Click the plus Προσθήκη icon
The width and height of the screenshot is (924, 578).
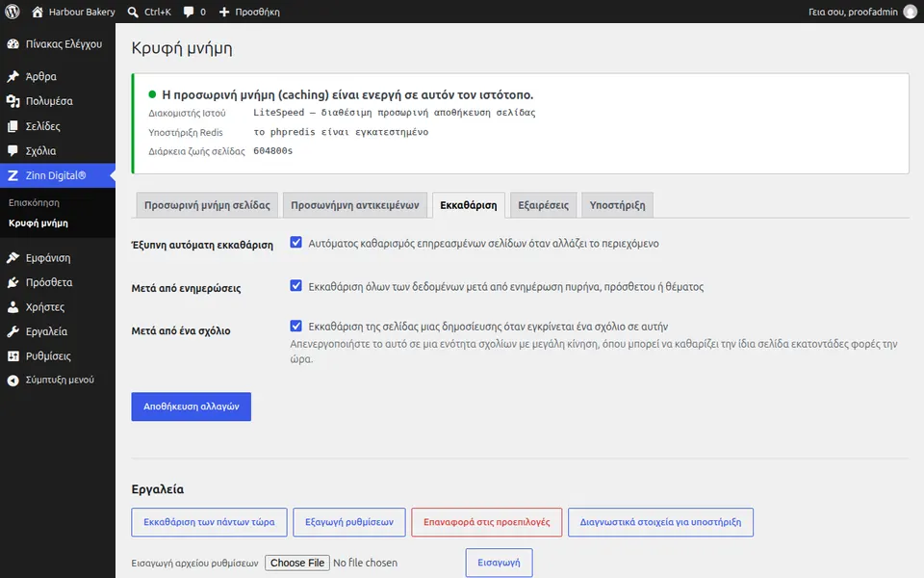click(x=224, y=12)
